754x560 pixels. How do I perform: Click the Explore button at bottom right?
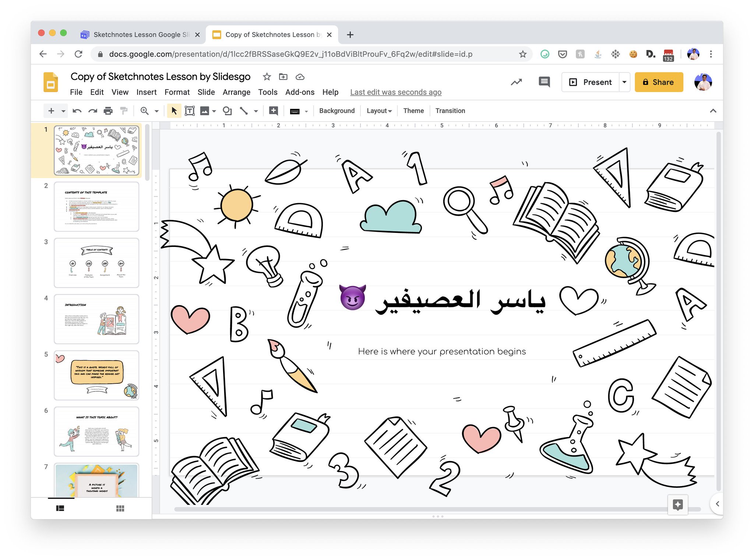[677, 504]
